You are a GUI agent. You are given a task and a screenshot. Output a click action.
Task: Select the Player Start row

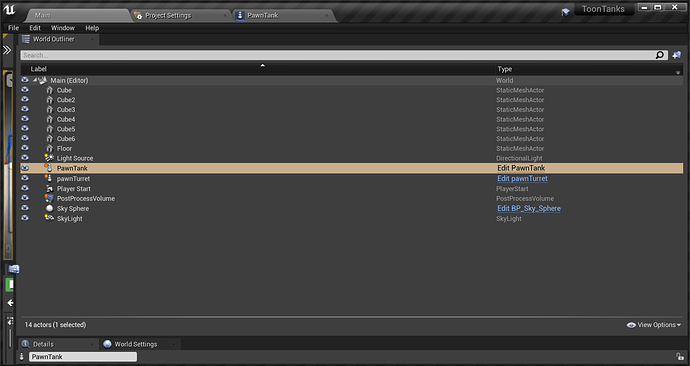[352, 188]
